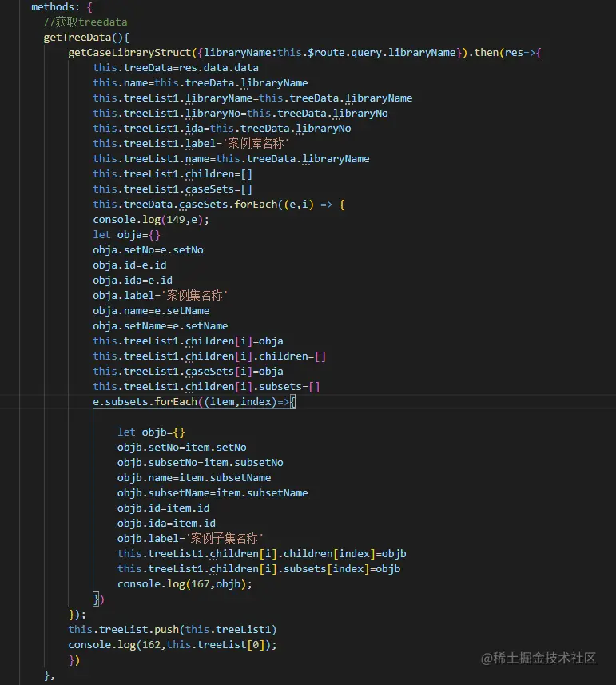Viewport: 616px width, 685px height.
Task: Click the line "obja.setName=e.setName"
Action: point(161,326)
